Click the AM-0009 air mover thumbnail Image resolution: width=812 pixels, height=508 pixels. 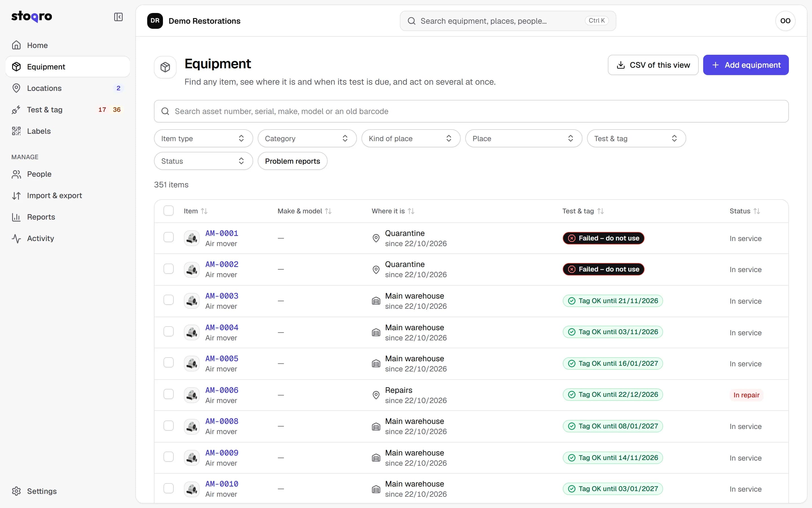click(192, 457)
